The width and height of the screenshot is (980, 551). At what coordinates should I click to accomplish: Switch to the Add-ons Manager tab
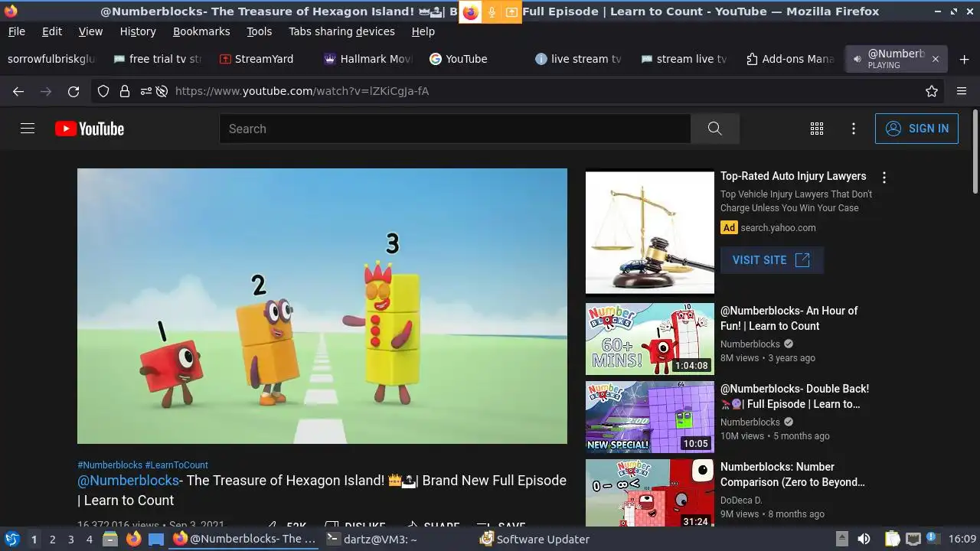pyautogui.click(x=789, y=59)
